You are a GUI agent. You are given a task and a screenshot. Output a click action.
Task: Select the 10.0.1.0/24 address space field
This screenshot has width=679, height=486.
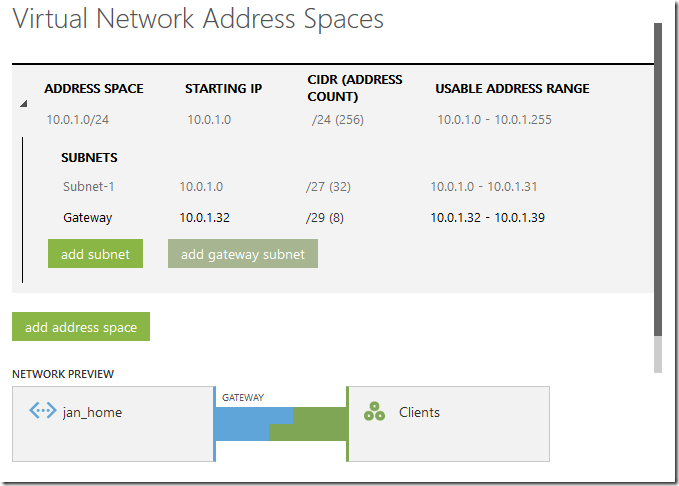coord(78,120)
